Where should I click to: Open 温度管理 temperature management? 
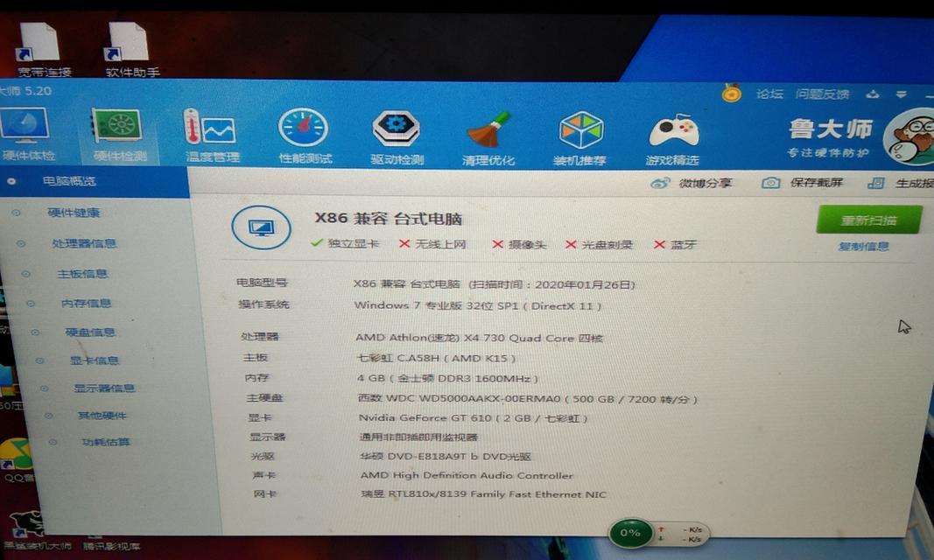pyautogui.click(x=212, y=136)
